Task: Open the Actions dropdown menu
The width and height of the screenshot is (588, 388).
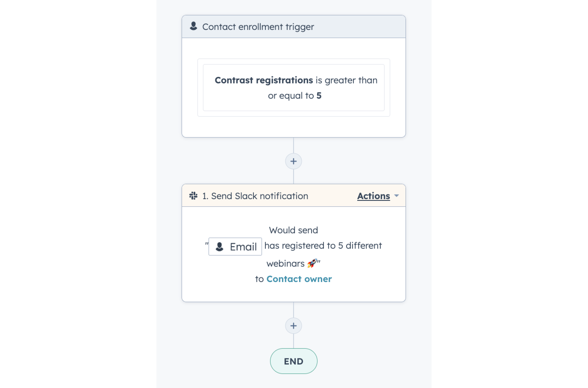Action: (x=374, y=196)
